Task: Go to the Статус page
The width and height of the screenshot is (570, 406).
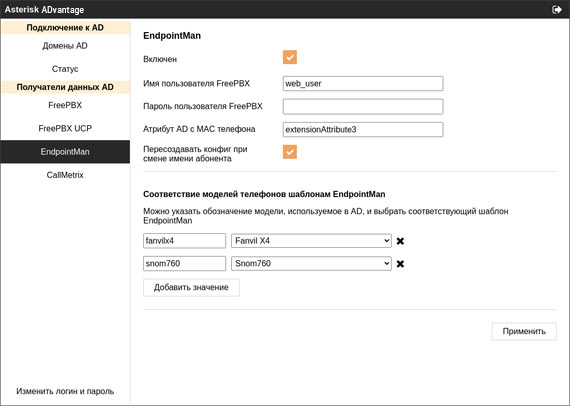Action: [65, 69]
